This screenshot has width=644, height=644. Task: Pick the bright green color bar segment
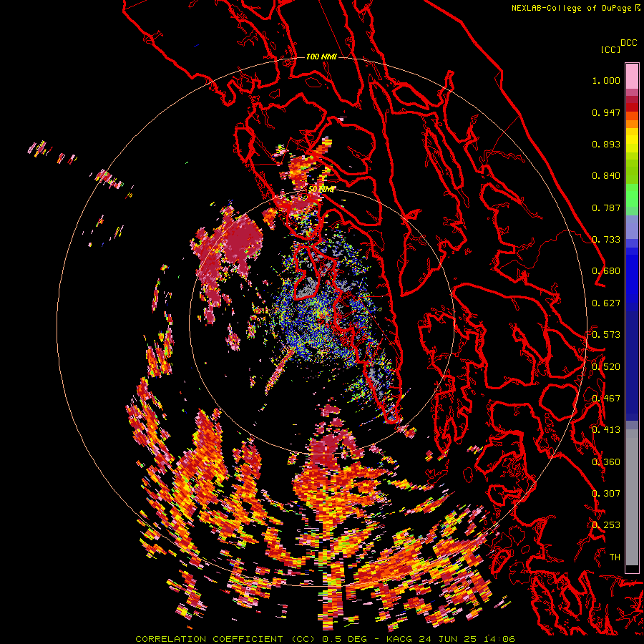coord(632,195)
